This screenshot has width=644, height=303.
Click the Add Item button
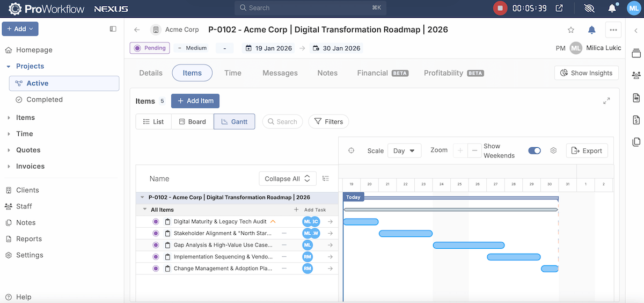click(x=195, y=101)
